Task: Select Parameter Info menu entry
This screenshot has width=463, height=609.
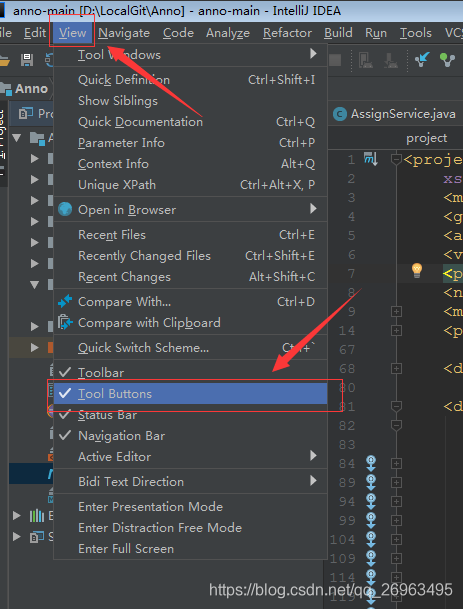Action: click(190, 143)
